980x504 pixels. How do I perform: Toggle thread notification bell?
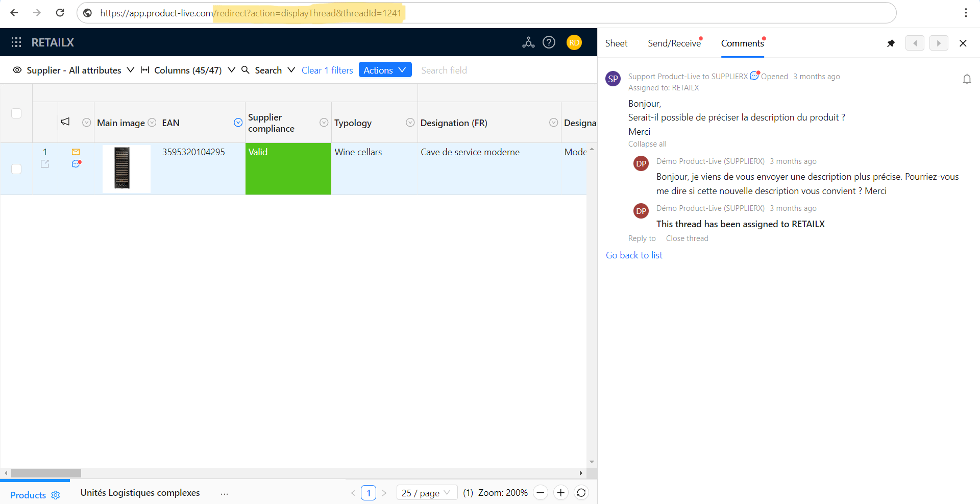pos(967,79)
